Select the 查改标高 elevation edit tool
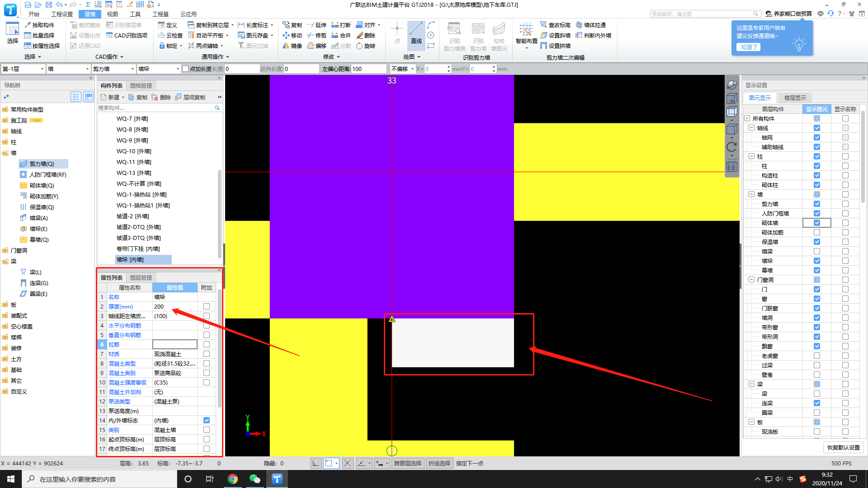Screen dimensions: 868x488 tap(556, 25)
